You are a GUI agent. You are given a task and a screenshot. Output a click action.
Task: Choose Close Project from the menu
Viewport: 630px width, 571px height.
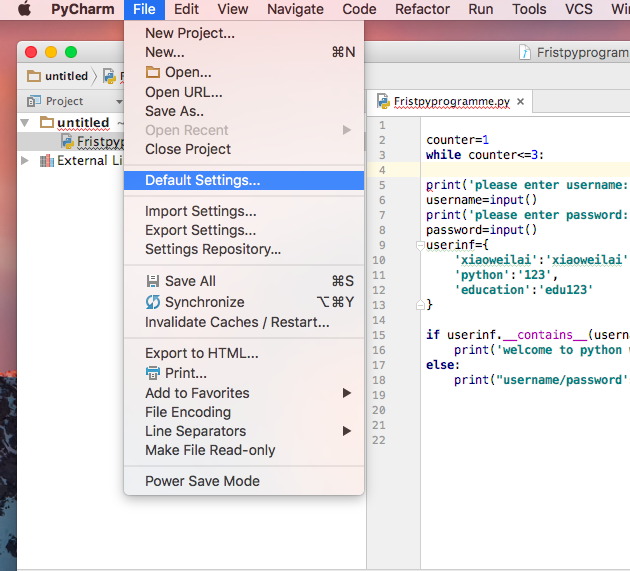coord(244,149)
